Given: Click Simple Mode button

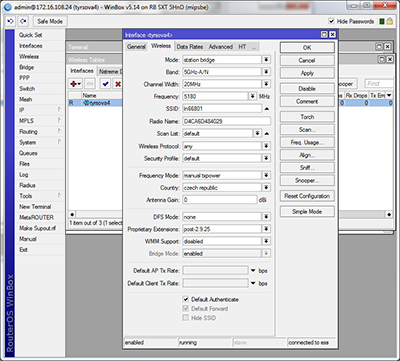Looking at the screenshot, I should 307,211.
